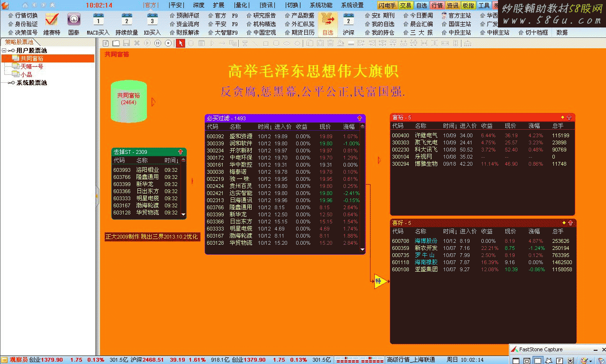This screenshot has height=364, width=606.
Task: Collapse the left panel splitter handle
Action: [97, 196]
